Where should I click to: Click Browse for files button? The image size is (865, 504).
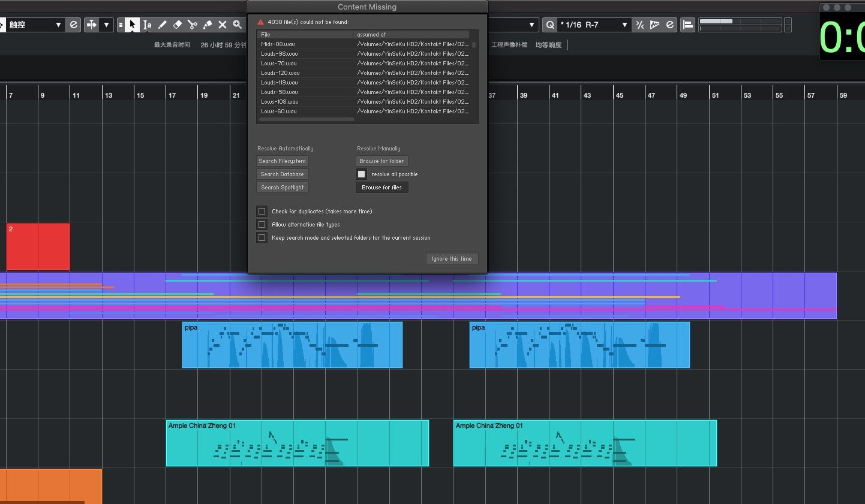382,187
